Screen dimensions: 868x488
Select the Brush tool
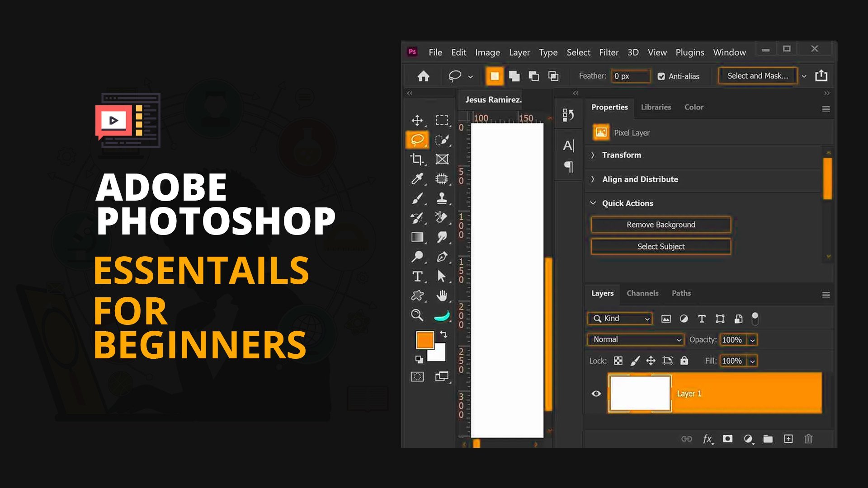point(417,198)
